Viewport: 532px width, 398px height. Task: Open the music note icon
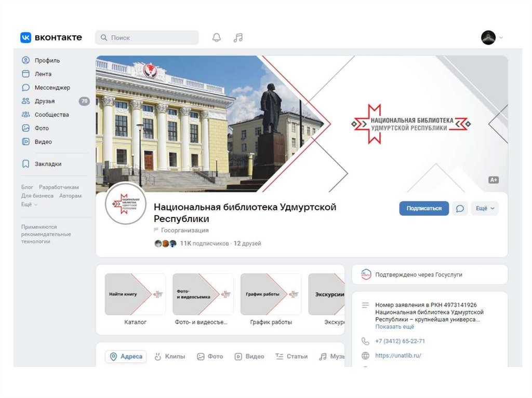coord(238,37)
